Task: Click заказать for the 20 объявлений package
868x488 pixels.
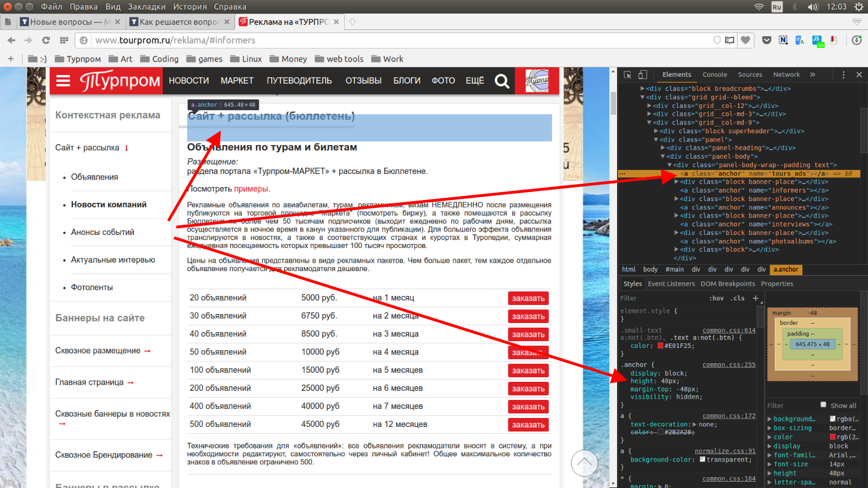Action: (528, 298)
